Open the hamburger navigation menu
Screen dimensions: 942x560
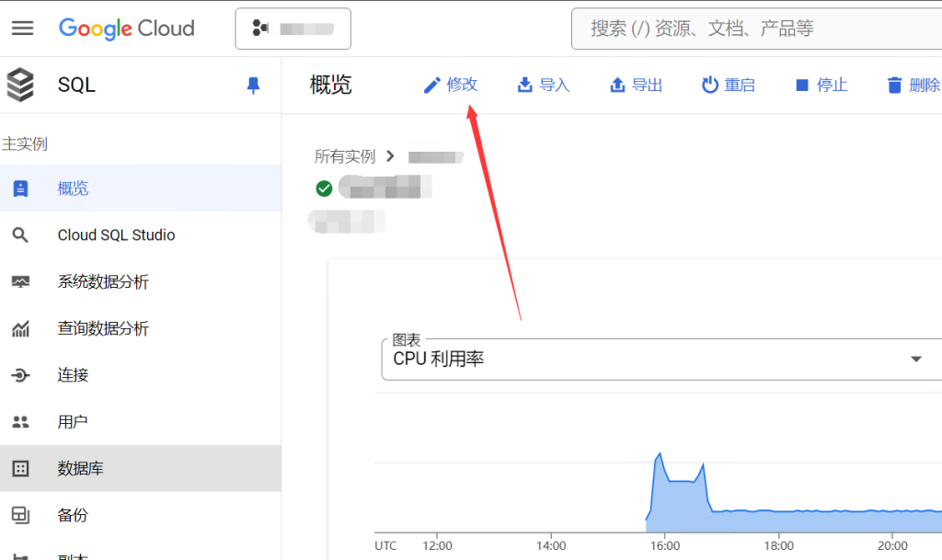pyautogui.click(x=23, y=29)
